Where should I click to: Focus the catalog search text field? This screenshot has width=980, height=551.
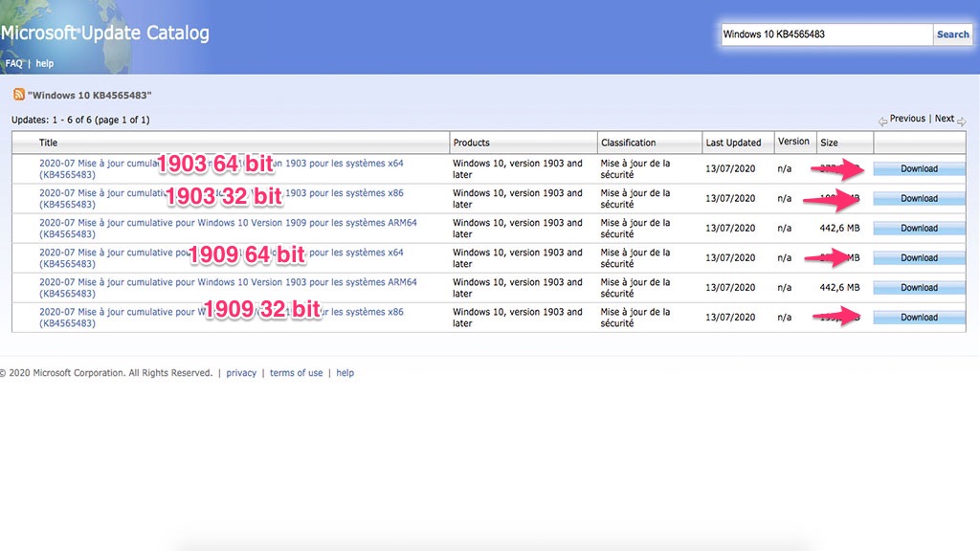[826, 34]
